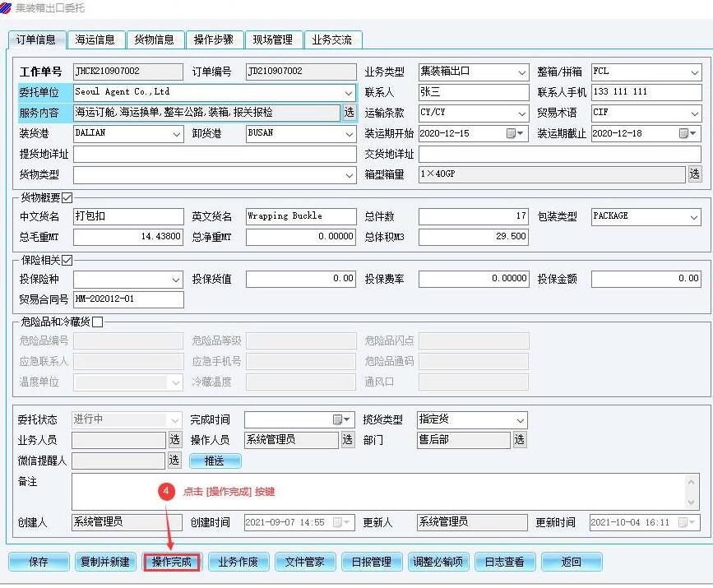Open the 操作步骤 tab
Screen dimensions: 713x588
tap(214, 39)
